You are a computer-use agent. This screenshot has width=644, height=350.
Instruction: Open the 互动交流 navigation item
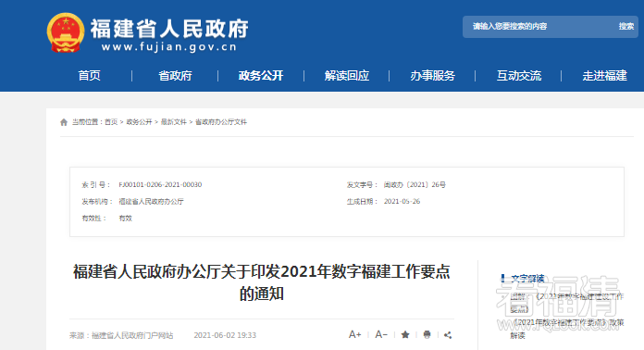tap(519, 76)
